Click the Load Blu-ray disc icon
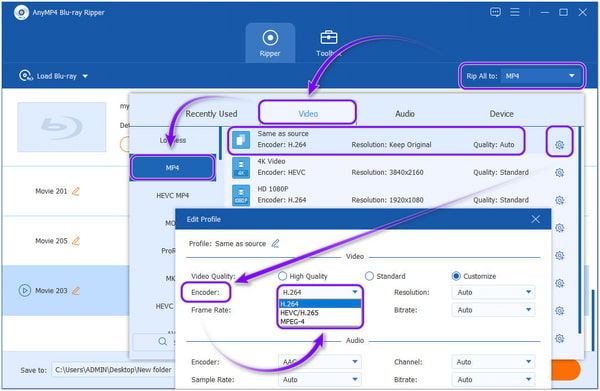 [x=25, y=76]
